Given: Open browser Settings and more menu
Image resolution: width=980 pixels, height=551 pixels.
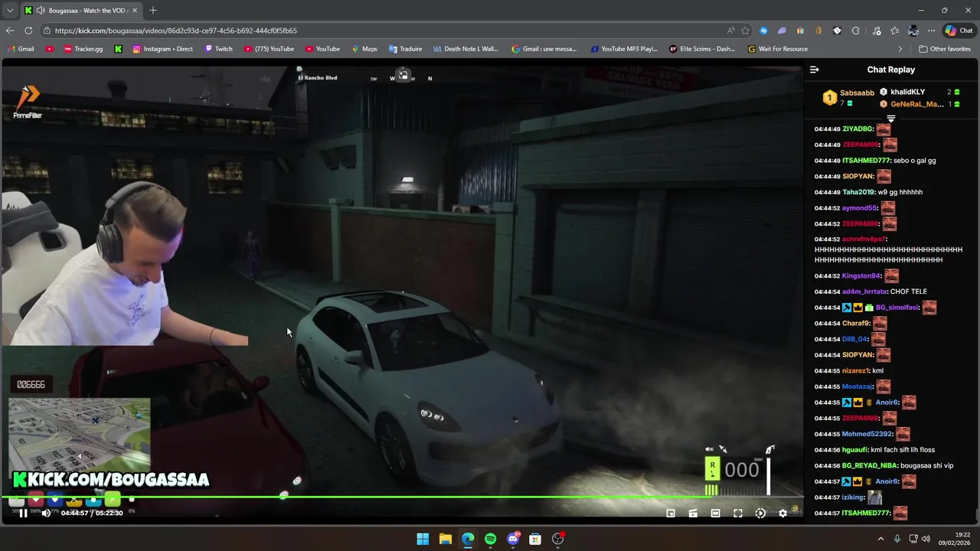Looking at the screenshot, I should point(931,31).
